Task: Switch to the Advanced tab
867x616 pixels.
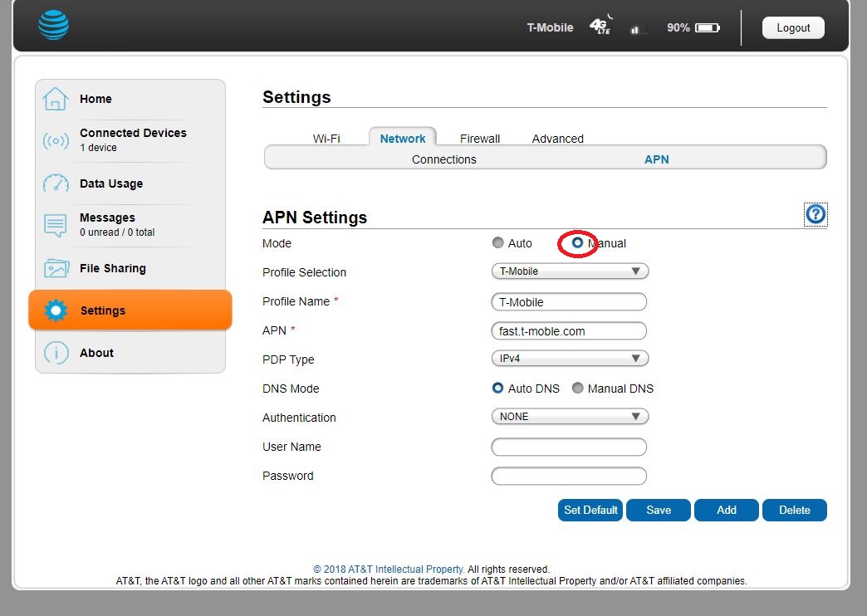Action: 557,139
